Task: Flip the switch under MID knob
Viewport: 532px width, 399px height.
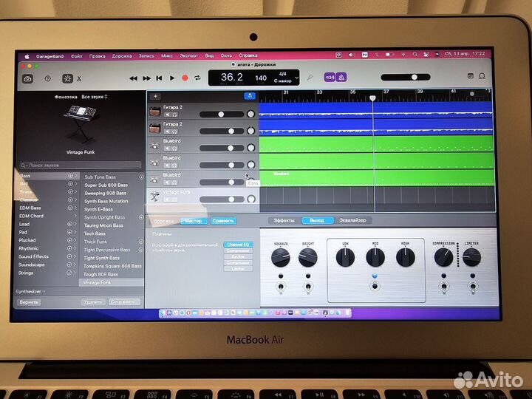Action: [375, 287]
